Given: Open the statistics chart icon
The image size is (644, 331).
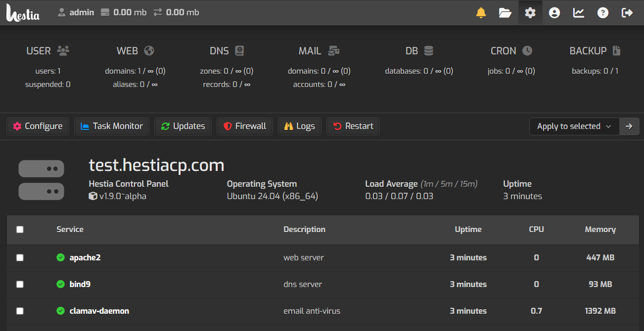Looking at the screenshot, I should click(x=579, y=13).
